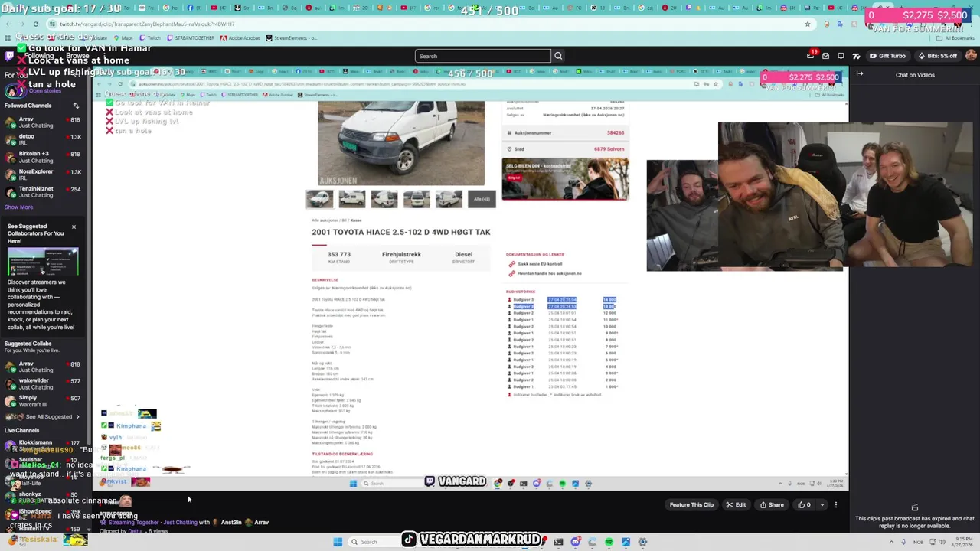The width and height of the screenshot is (980, 551).
Task: Expand the dropdown arrow next to the like count
Action: [x=822, y=504]
